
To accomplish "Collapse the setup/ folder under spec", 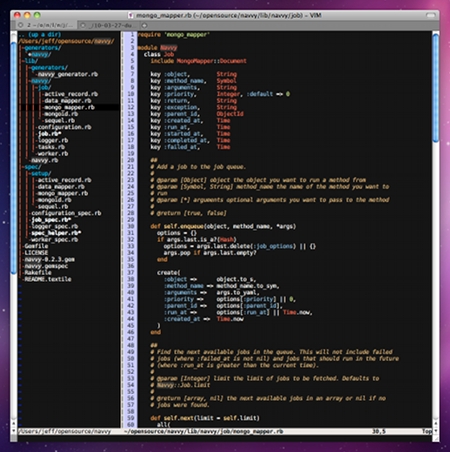I will (40, 173).
